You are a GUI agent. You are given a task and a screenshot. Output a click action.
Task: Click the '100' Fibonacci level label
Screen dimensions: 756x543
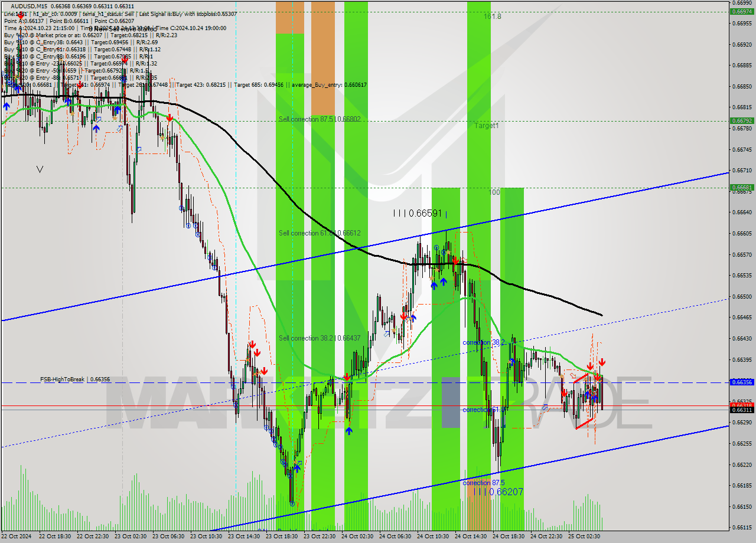[x=494, y=192]
